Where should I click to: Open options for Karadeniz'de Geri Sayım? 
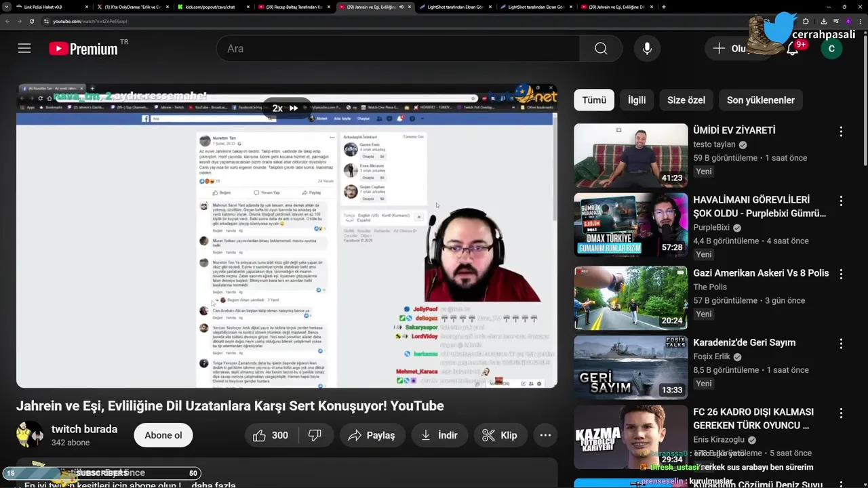point(841,344)
